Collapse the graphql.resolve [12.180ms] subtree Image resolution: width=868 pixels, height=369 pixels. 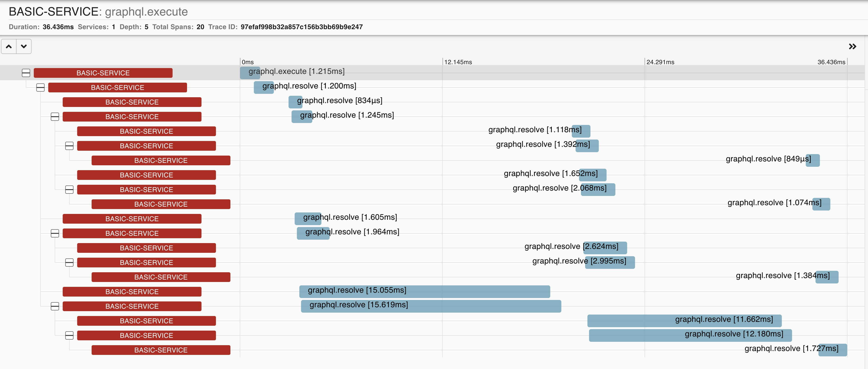click(69, 335)
